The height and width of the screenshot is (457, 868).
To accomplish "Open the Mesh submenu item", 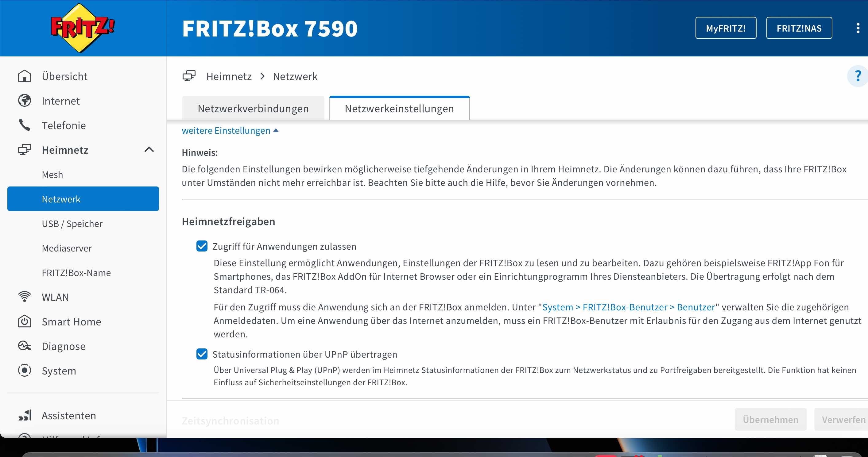I will (x=52, y=175).
